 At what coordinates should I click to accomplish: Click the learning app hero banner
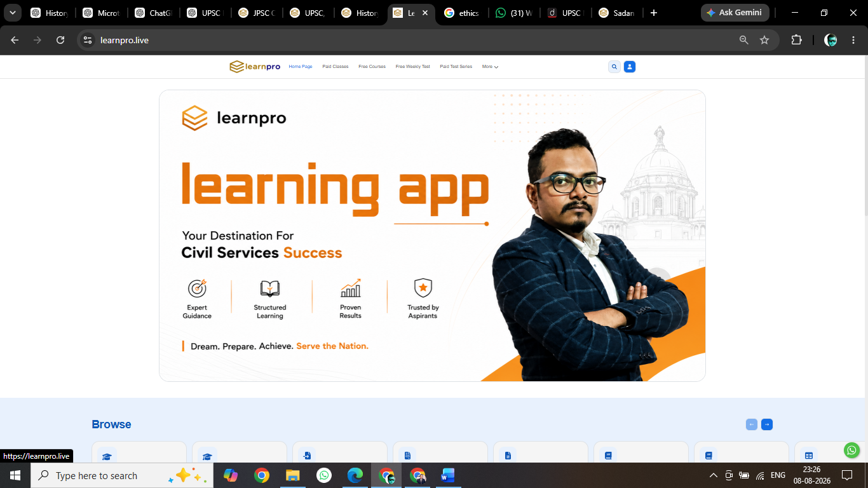(432, 236)
